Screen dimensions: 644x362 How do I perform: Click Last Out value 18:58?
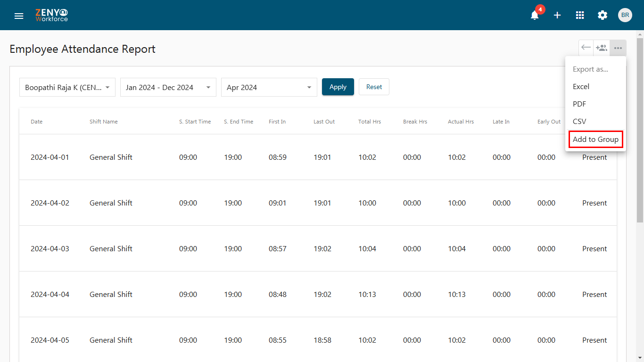click(x=322, y=340)
